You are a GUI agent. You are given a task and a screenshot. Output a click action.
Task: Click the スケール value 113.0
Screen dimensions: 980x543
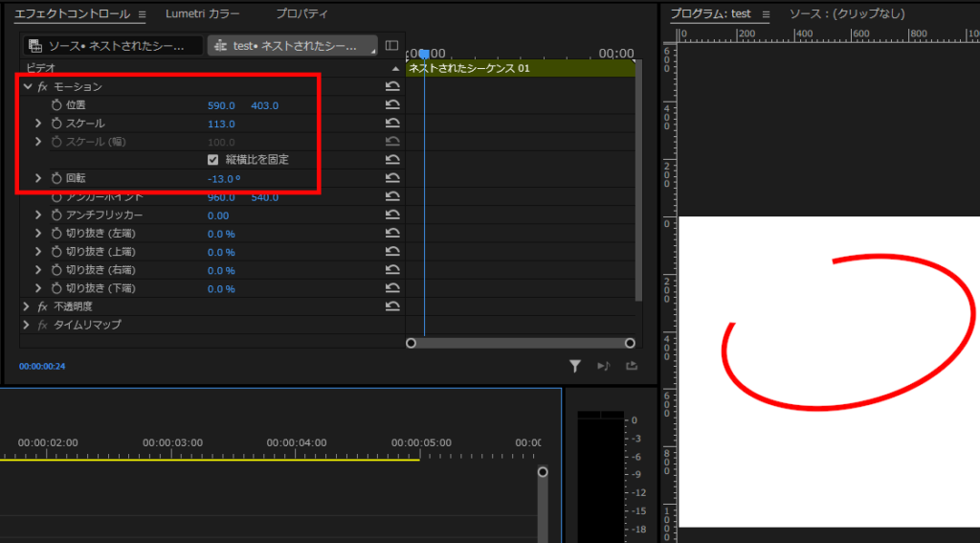pyautogui.click(x=221, y=124)
